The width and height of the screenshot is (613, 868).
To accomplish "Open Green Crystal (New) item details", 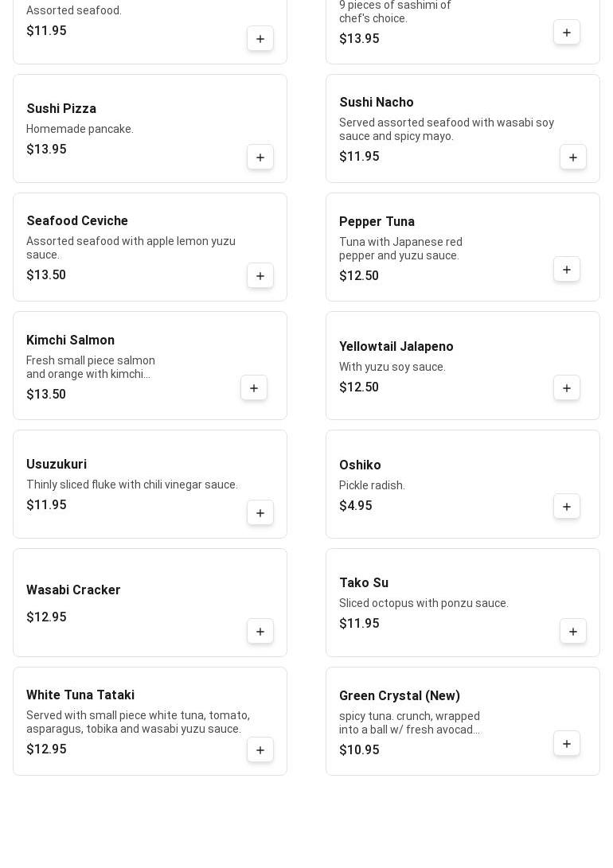I will tap(399, 696).
